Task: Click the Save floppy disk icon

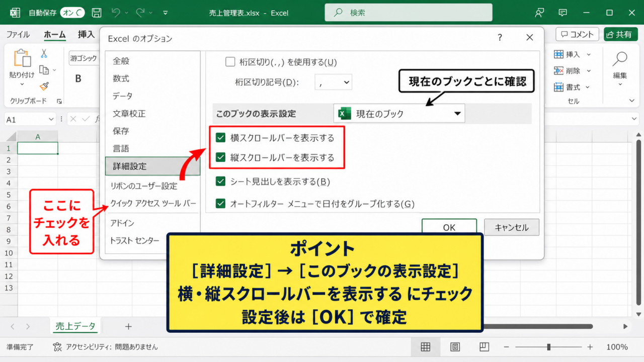Action: coord(96,13)
